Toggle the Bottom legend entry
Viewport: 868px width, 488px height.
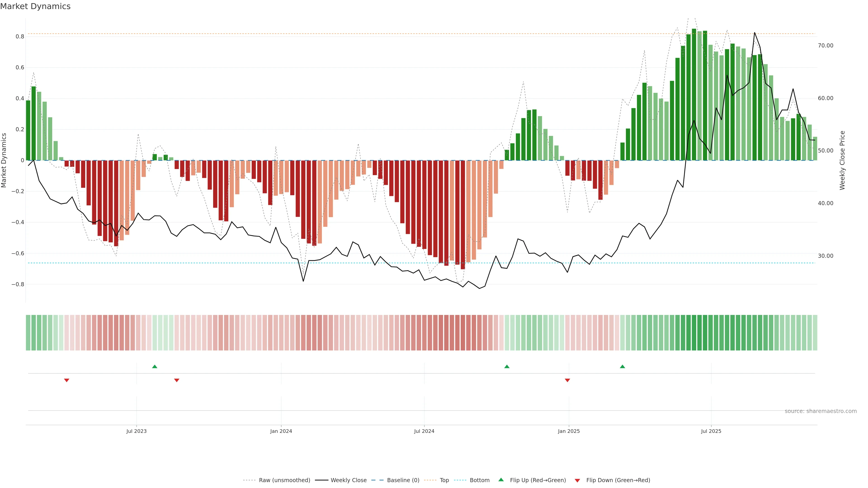(x=479, y=480)
